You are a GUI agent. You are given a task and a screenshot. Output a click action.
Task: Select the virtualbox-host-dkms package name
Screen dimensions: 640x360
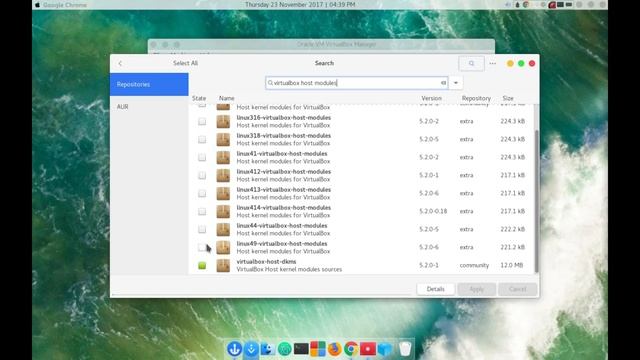266,262
